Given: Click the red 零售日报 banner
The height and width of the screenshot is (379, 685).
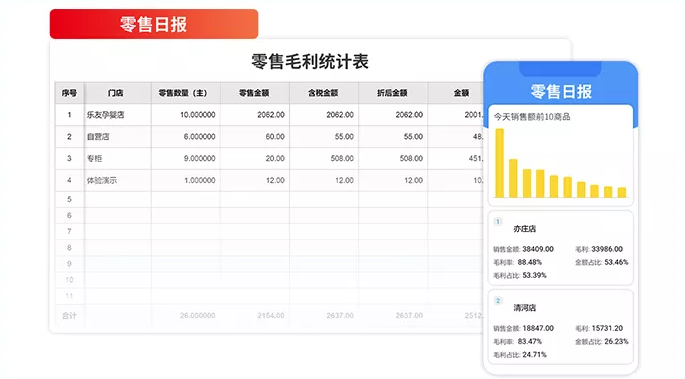Looking at the screenshot, I should 154,24.
